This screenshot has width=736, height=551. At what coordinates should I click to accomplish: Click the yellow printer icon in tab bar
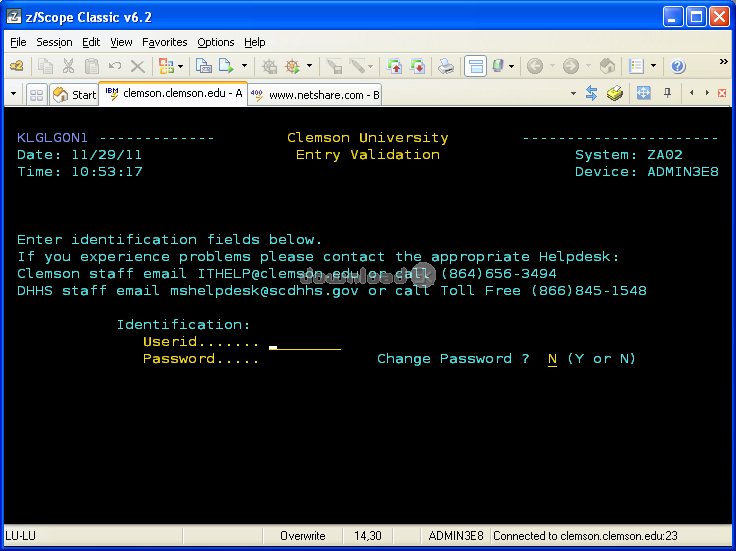(x=614, y=93)
